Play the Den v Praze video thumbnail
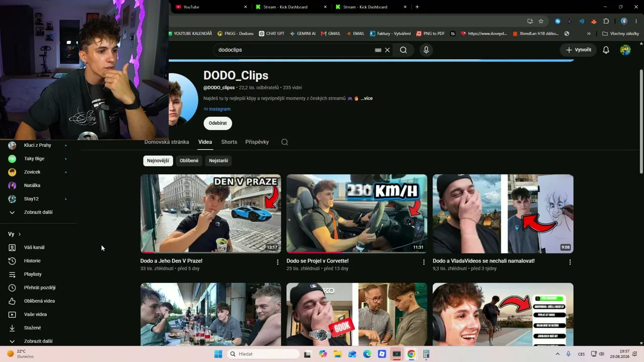This screenshot has height=362, width=644. click(211, 214)
